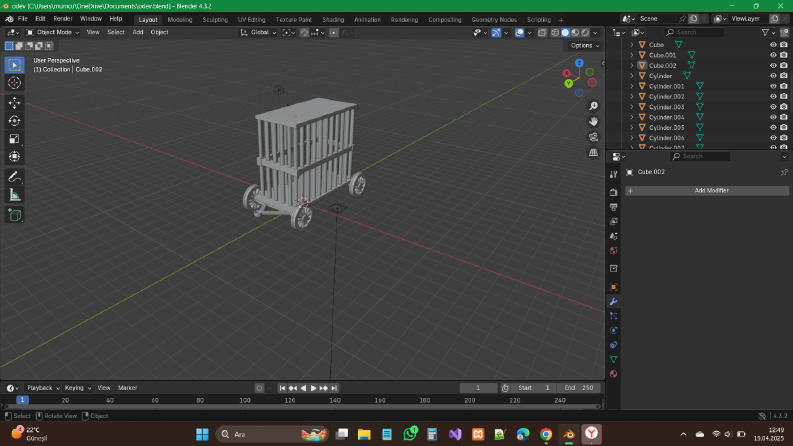Viewport: 793px width, 446px height.
Task: Hide Cube.002 with its eye icon
Action: click(x=773, y=65)
